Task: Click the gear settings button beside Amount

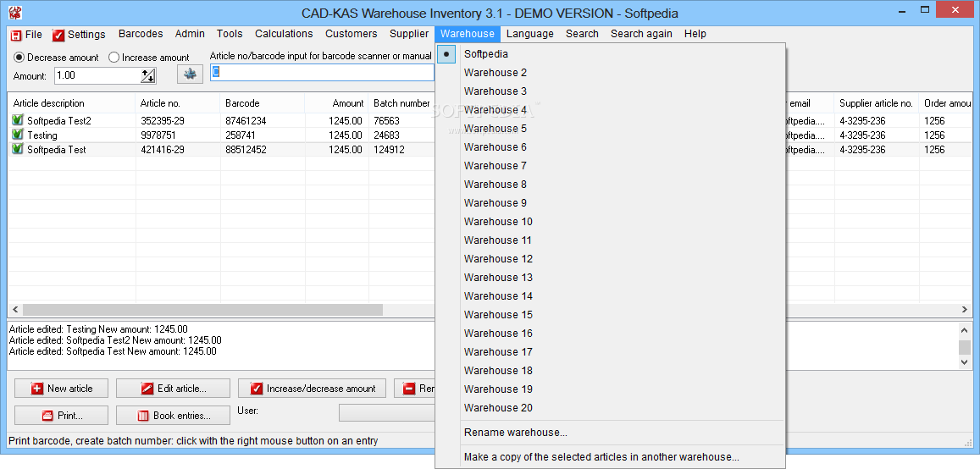Action: (190, 74)
